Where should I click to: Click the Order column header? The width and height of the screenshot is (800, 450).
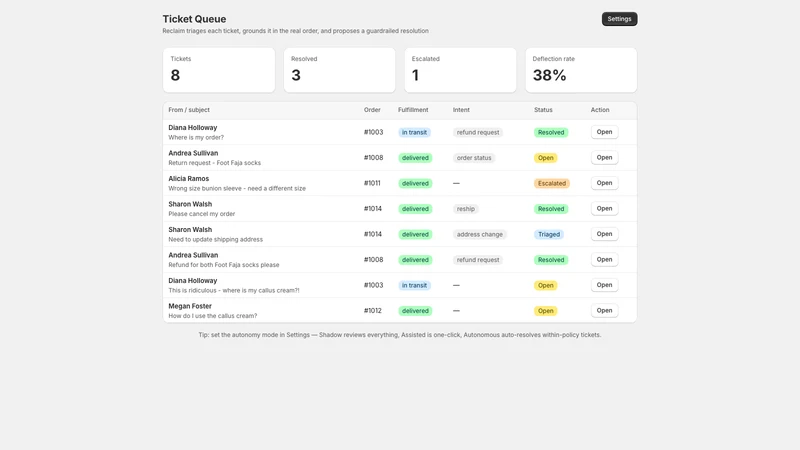[x=372, y=110]
